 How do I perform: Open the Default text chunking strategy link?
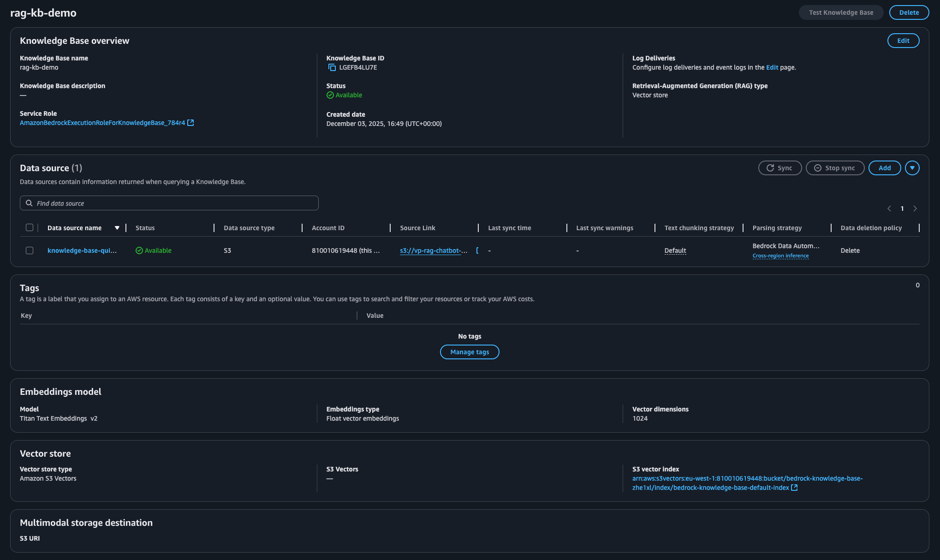[675, 250]
